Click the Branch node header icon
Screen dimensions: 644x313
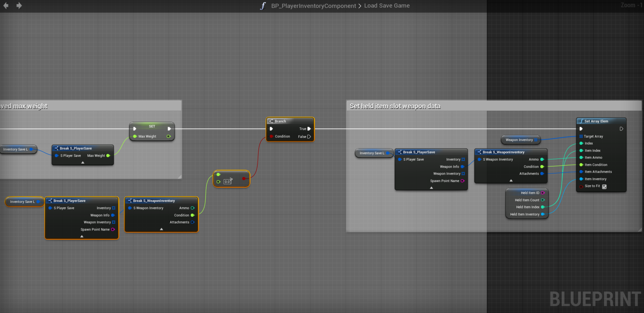click(271, 121)
